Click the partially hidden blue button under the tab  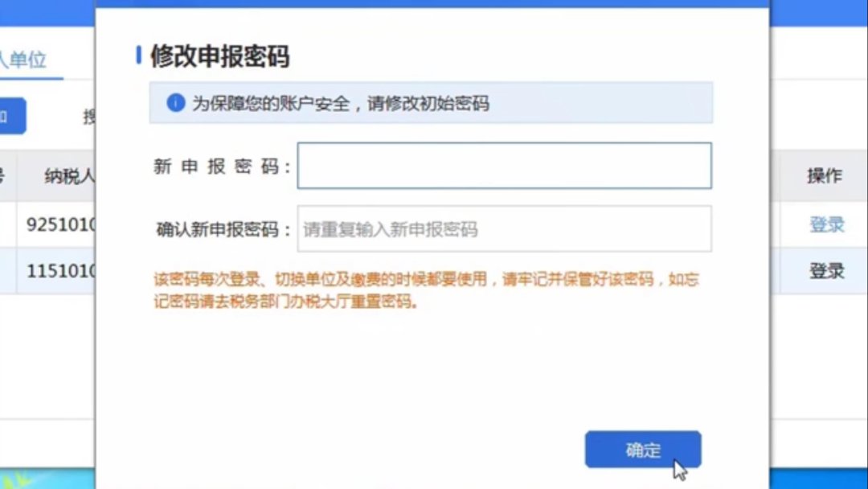11,117
